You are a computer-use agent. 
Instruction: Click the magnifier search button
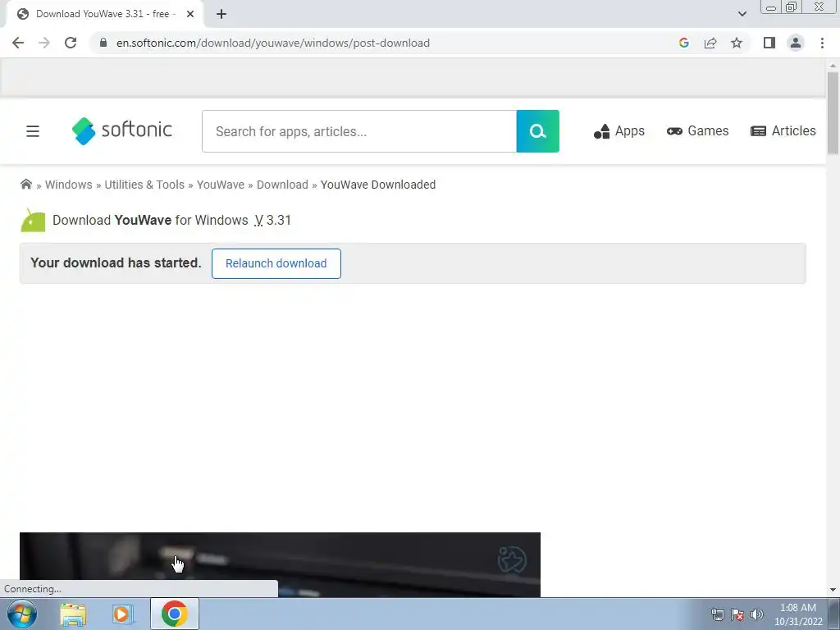[538, 131]
